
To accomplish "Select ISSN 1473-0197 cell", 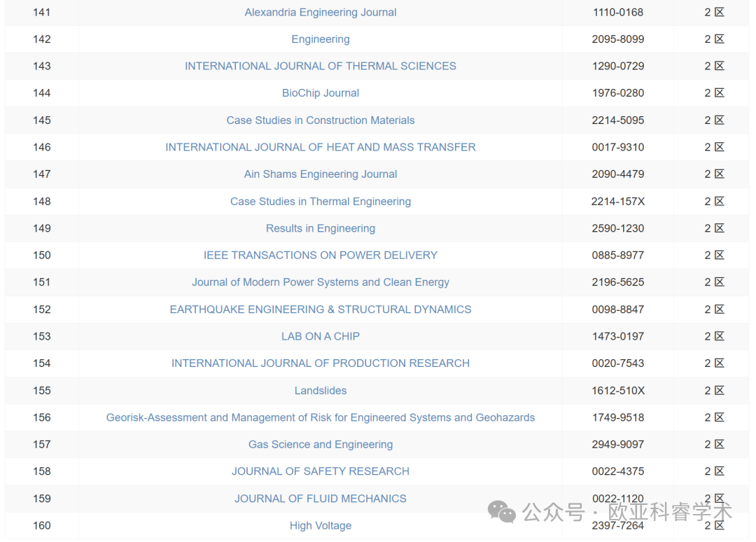I will click(617, 336).
